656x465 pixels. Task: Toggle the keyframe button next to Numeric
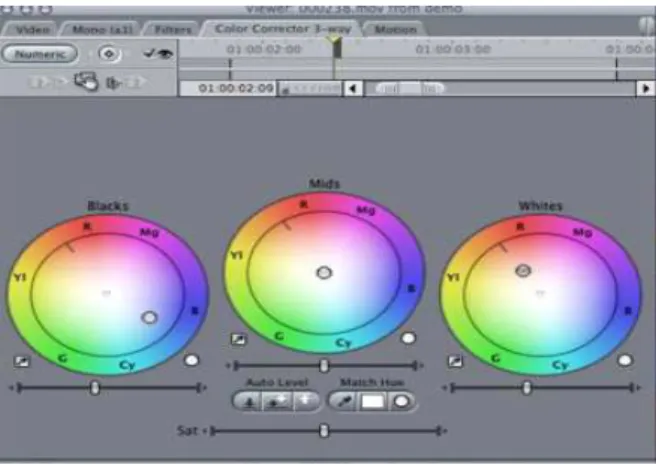pyautogui.click(x=109, y=54)
